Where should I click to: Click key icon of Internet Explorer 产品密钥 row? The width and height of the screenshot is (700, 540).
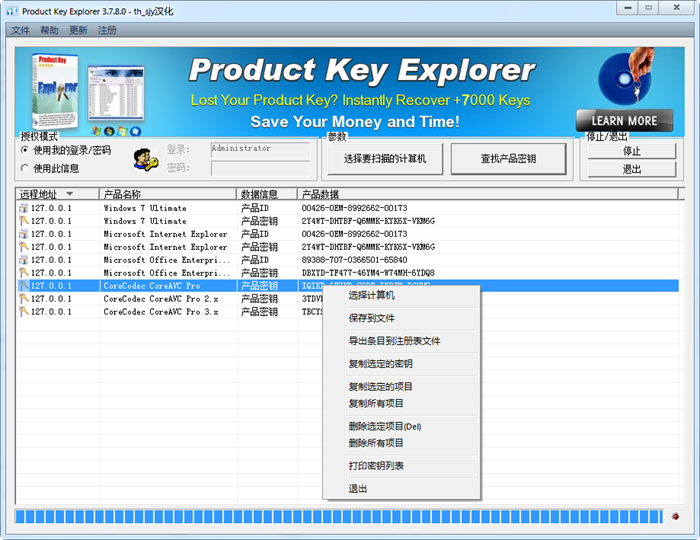point(23,247)
